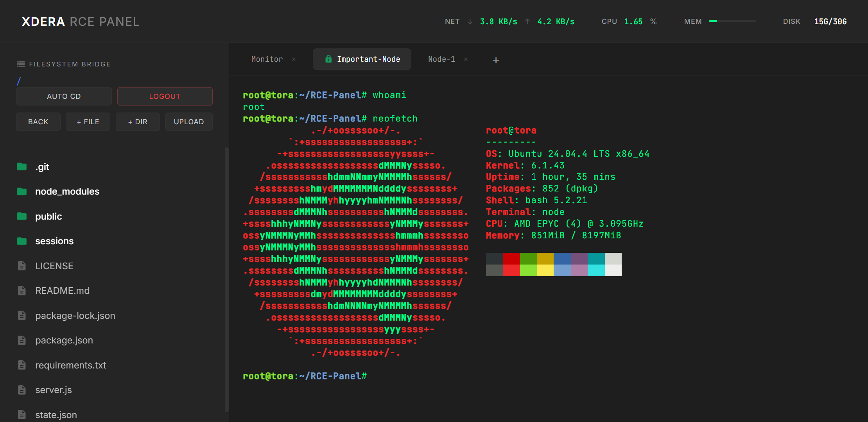Click the NET download arrow icon
The width and height of the screenshot is (868, 422).
click(x=470, y=21)
